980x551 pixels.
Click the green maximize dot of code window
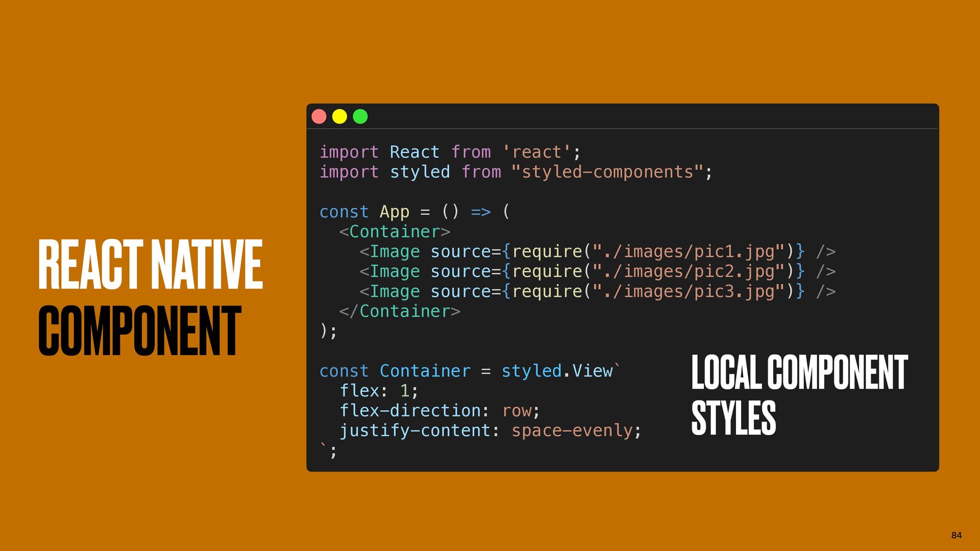coord(360,117)
